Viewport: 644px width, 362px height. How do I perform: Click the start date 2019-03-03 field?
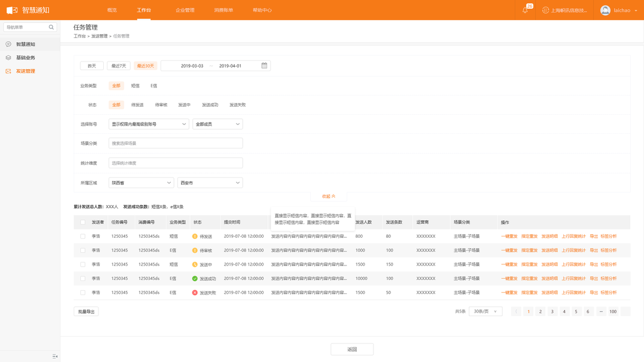(192, 66)
